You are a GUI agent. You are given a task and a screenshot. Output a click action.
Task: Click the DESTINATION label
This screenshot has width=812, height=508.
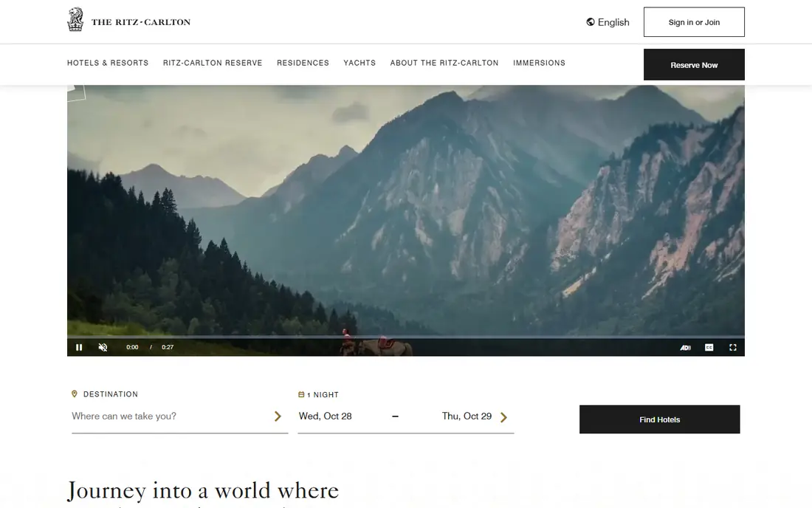(111, 394)
